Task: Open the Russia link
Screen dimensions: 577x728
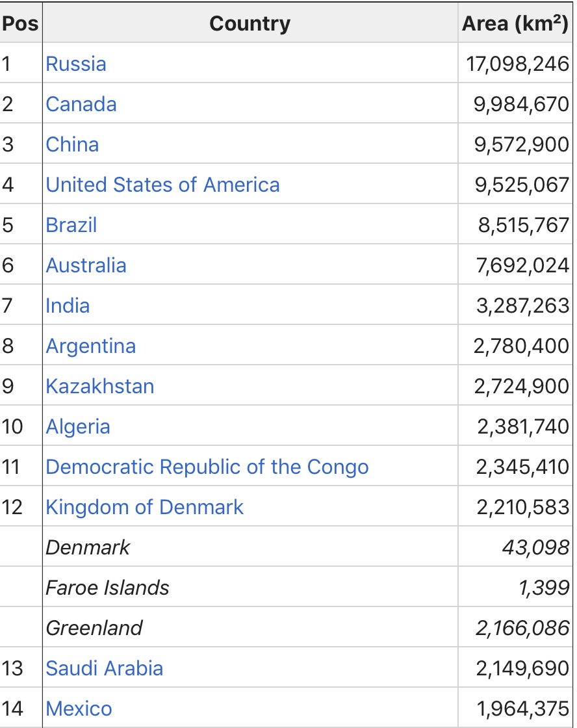Action: pos(75,64)
